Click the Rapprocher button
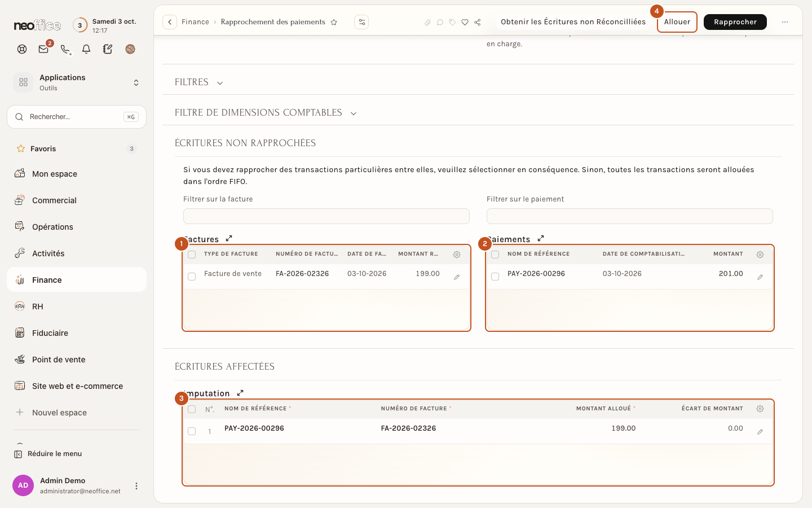Image resolution: width=812 pixels, height=508 pixels. click(735, 22)
